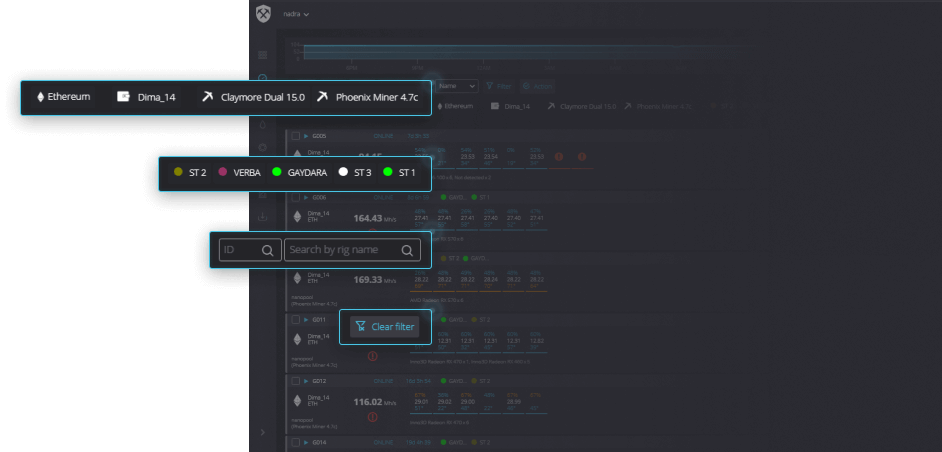
Task: Focus the Search by rig name field
Action: pos(352,250)
